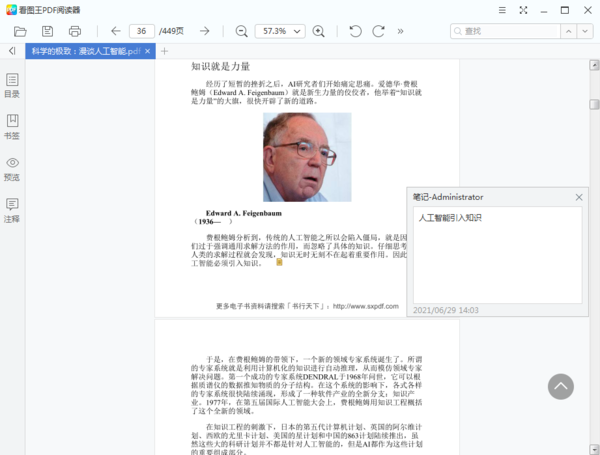Image resolution: width=600 pixels, height=455 pixels.
Task: Toggle the 目录 table of contents panel
Action: tap(12, 85)
